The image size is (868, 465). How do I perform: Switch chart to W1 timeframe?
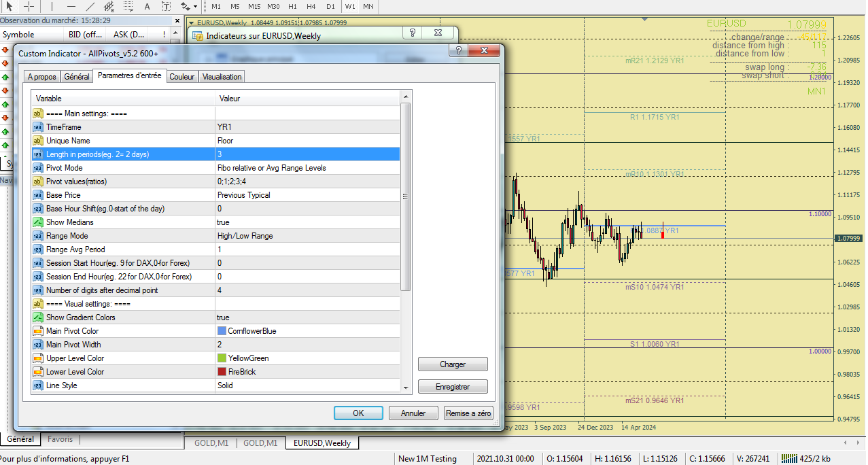350,6
